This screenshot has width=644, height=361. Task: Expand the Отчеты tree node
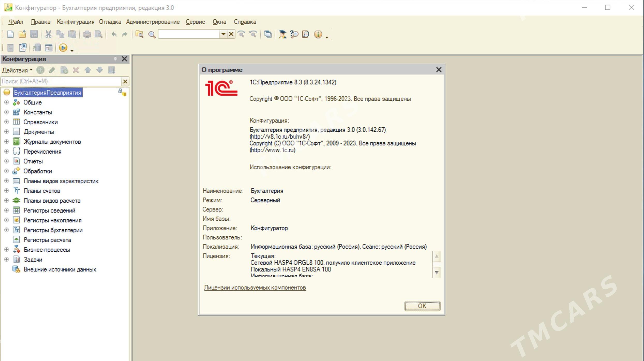point(7,161)
